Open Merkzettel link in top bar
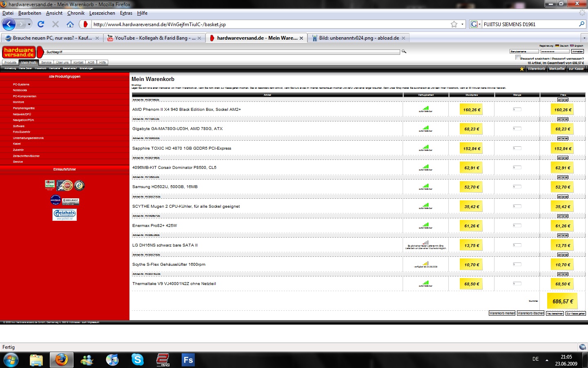The width and height of the screenshot is (588, 368). point(557,69)
